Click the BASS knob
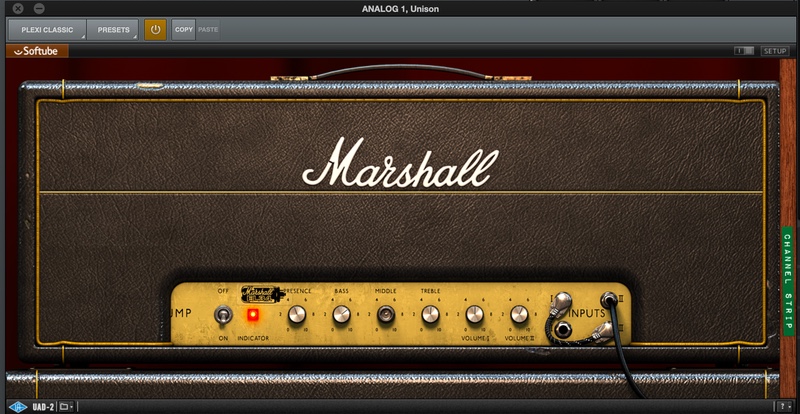 [341, 314]
